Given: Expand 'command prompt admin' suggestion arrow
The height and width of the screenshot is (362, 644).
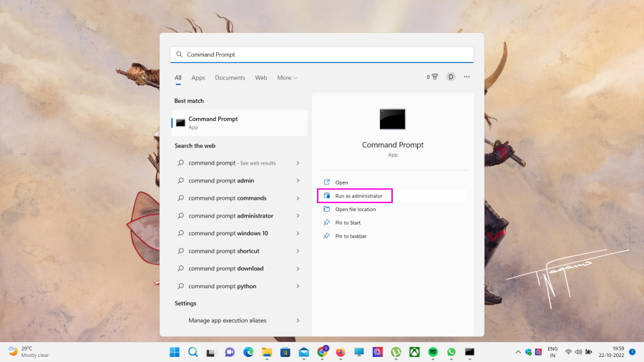Looking at the screenshot, I should (298, 181).
